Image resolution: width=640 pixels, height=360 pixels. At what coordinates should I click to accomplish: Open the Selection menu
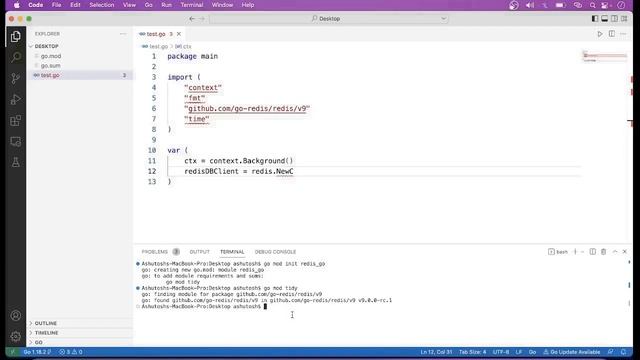tap(102, 5)
